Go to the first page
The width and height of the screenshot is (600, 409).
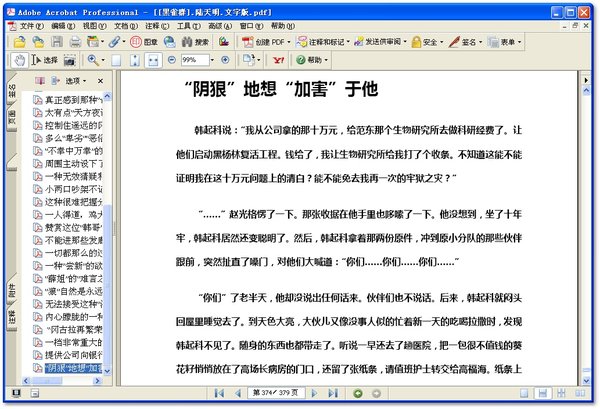point(219,393)
